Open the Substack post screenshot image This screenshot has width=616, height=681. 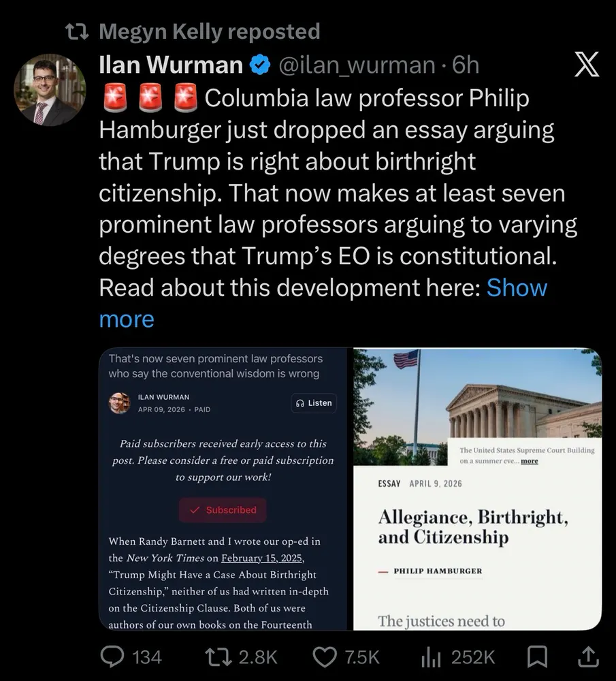[223, 489]
